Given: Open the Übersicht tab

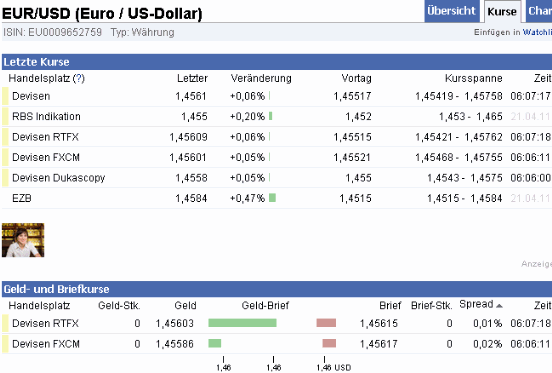Looking at the screenshot, I should tap(452, 11).
